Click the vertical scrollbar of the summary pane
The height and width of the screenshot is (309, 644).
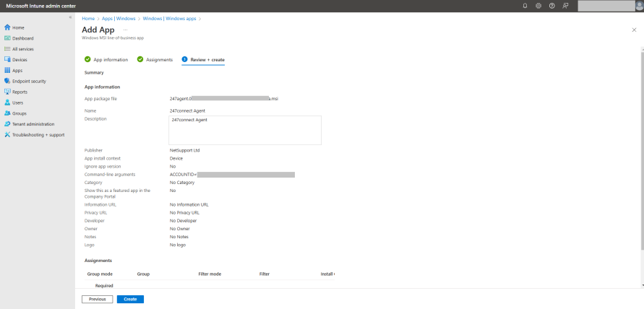642,149
